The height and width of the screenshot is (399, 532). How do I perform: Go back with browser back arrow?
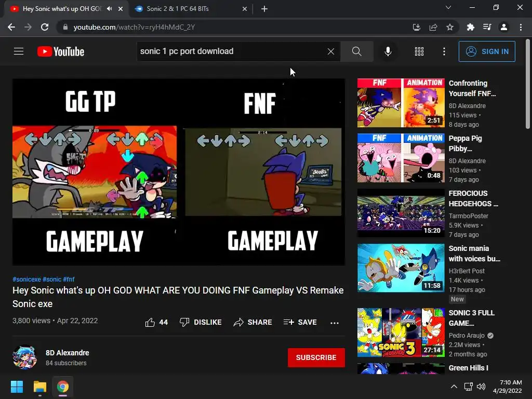click(11, 27)
